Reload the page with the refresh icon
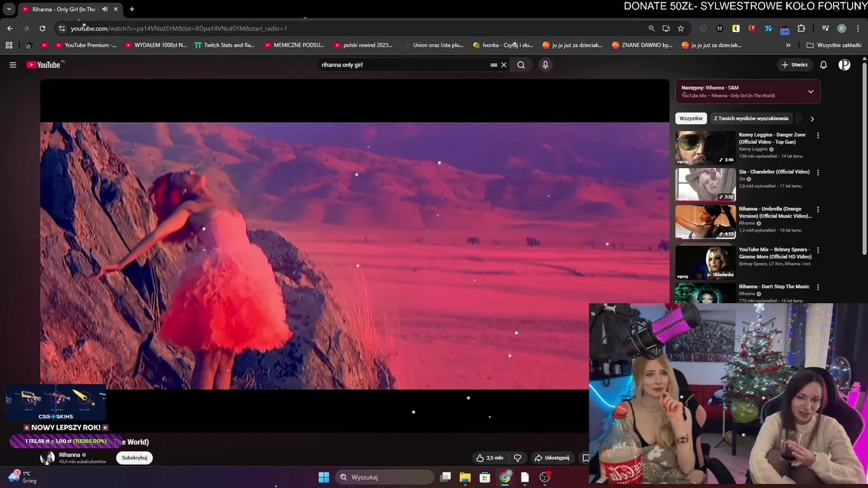Viewport: 868px width, 488px height. [x=42, y=28]
